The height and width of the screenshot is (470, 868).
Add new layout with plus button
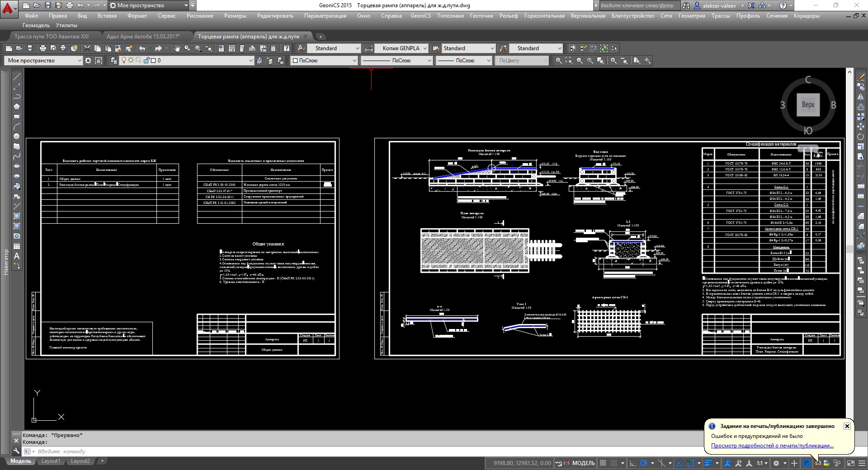[102, 461]
